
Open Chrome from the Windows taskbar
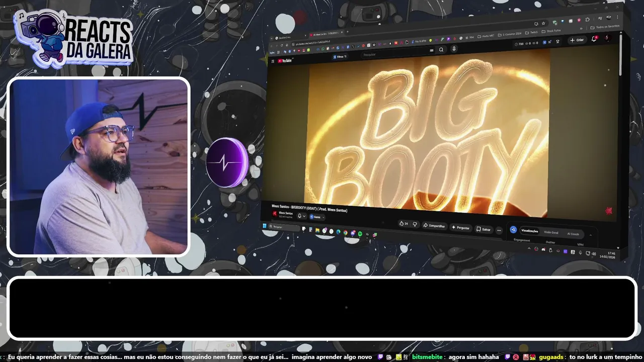(345, 232)
